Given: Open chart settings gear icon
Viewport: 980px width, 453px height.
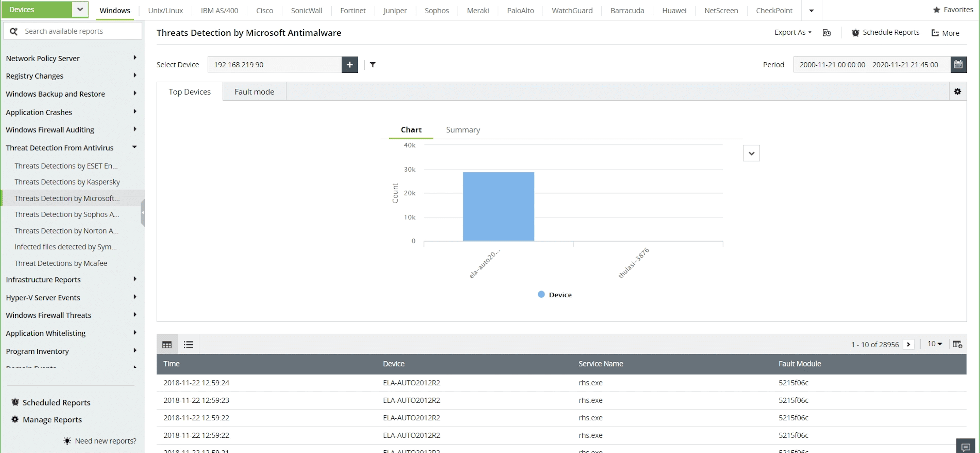Looking at the screenshot, I should click(957, 92).
